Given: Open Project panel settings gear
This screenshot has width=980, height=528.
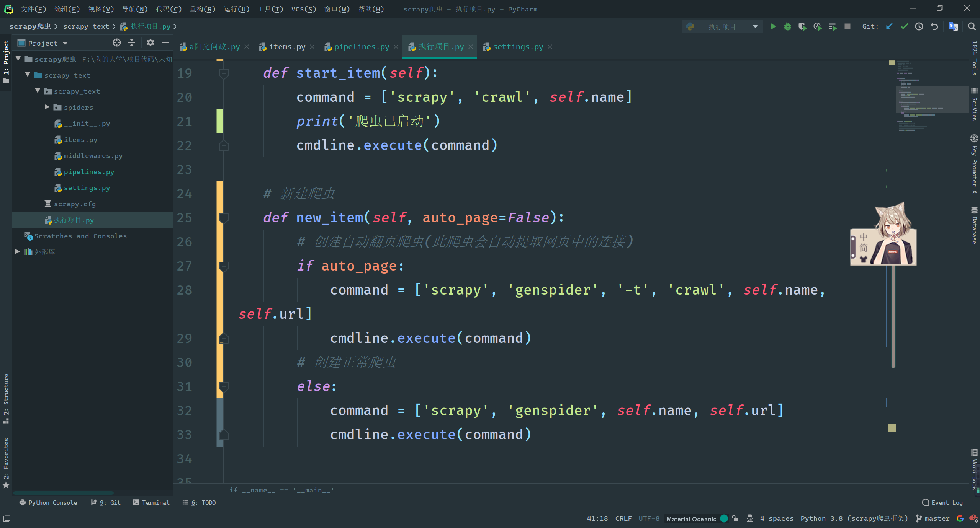Looking at the screenshot, I should pyautogui.click(x=150, y=43).
